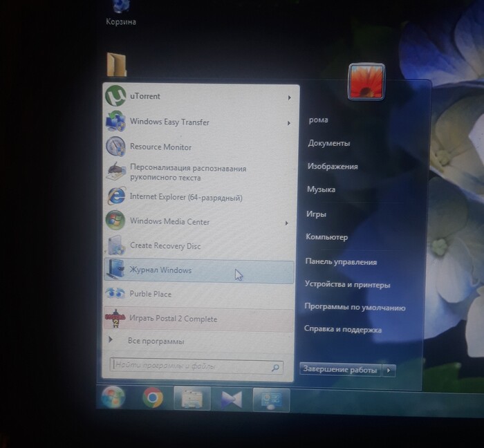
Task: Click the Postal 2 Complete icon
Action: [115, 319]
